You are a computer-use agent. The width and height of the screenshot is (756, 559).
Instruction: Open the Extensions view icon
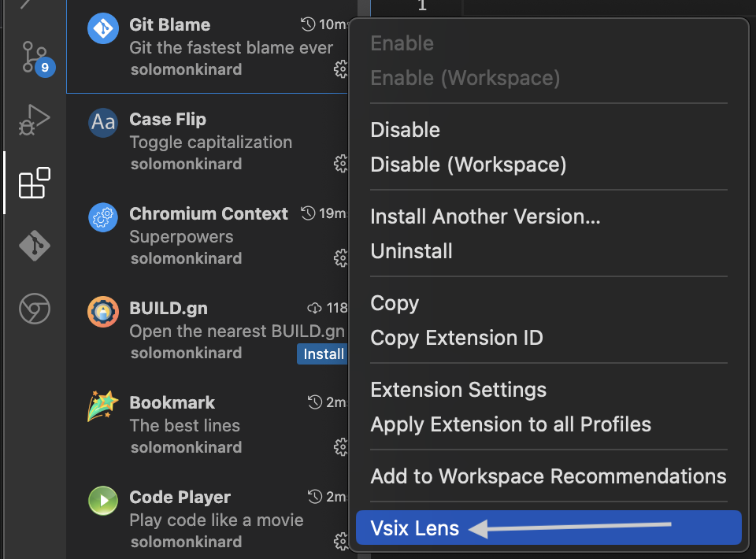(34, 183)
